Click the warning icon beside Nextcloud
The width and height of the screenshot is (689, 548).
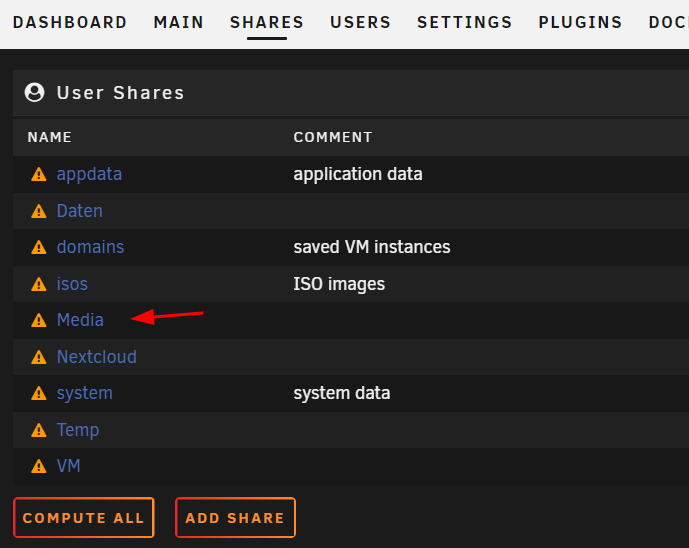tap(39, 357)
